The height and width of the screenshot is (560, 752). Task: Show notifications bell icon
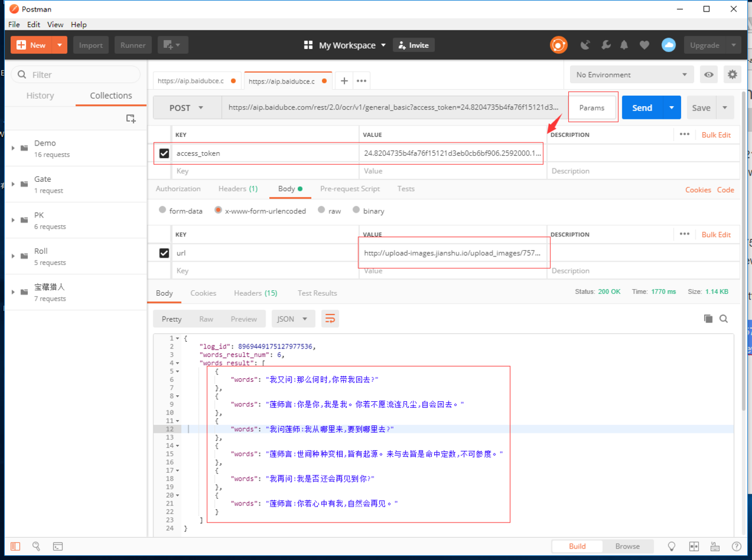(624, 45)
